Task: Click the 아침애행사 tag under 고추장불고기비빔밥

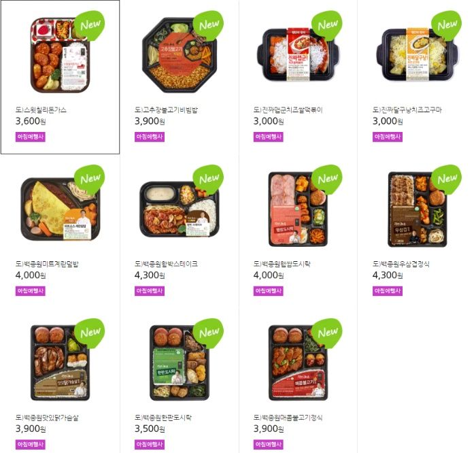Action: coord(150,137)
